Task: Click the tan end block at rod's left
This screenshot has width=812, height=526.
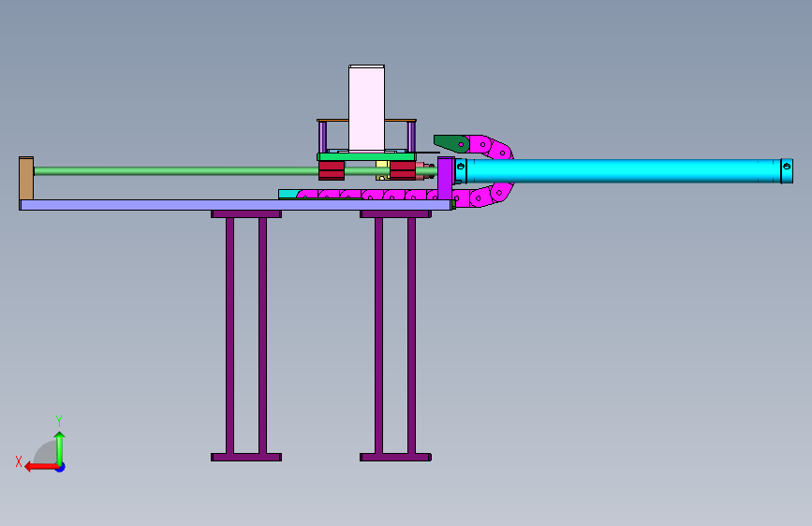Action: (26, 178)
